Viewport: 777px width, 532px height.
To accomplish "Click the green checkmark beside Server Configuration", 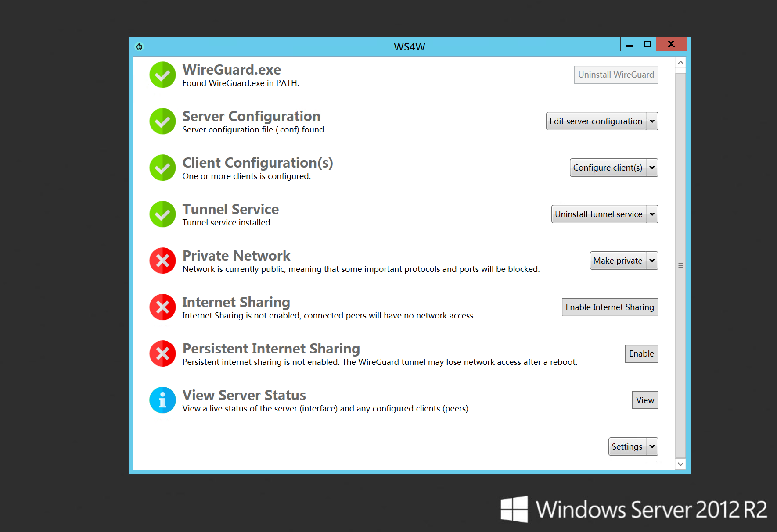I will (x=162, y=121).
